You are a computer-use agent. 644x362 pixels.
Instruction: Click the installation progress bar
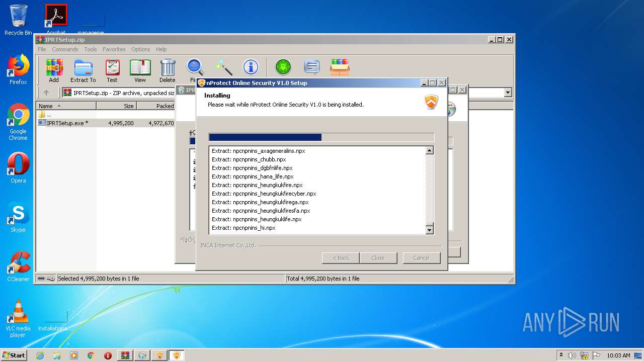coord(321,137)
